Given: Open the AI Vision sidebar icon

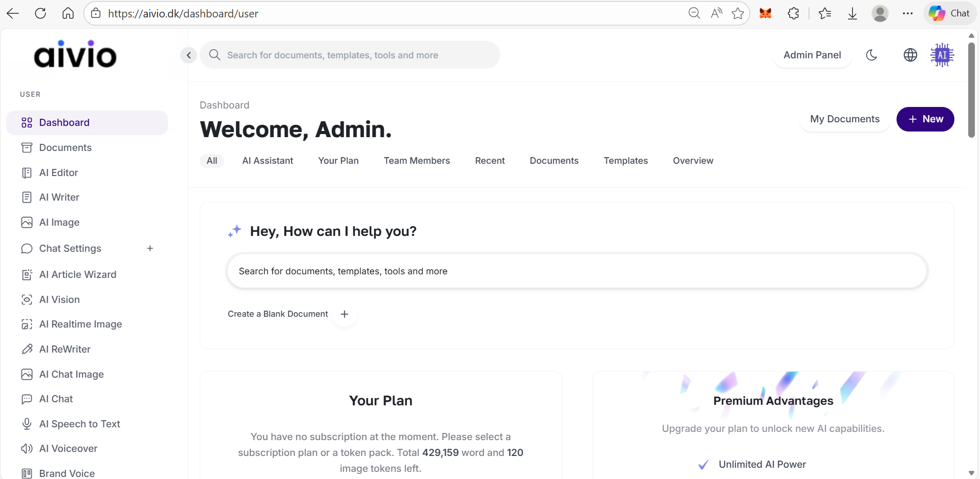Looking at the screenshot, I should coord(27,299).
